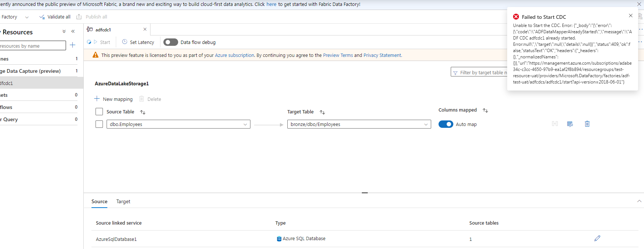Open the bronze/dbo/Employees target dropdown
The height and width of the screenshot is (249, 644).
click(359, 124)
